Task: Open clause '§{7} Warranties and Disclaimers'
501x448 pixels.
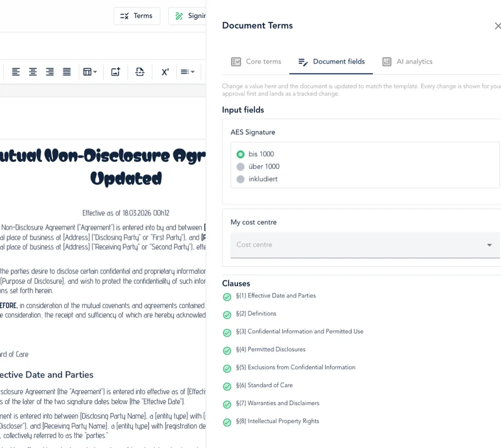Action: point(277,403)
